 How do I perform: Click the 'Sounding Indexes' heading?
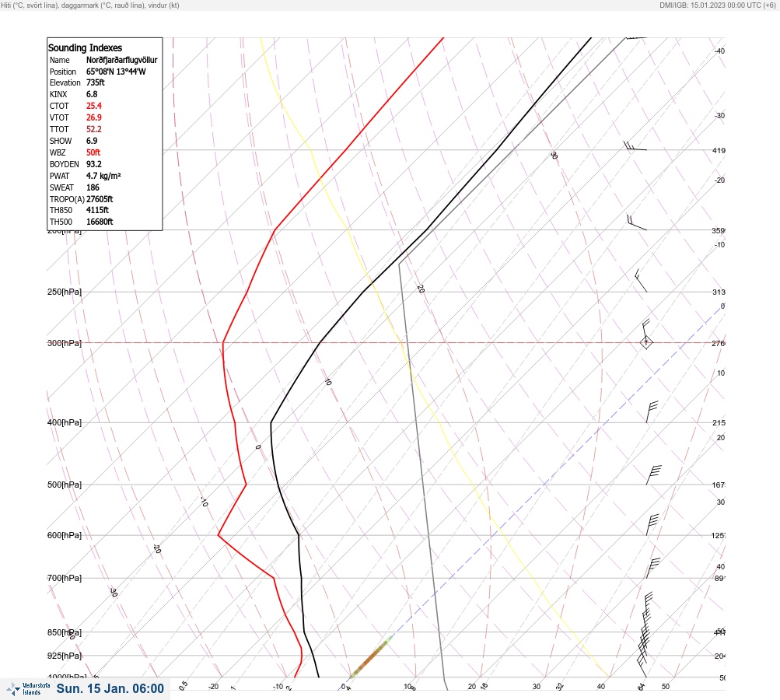[85, 47]
